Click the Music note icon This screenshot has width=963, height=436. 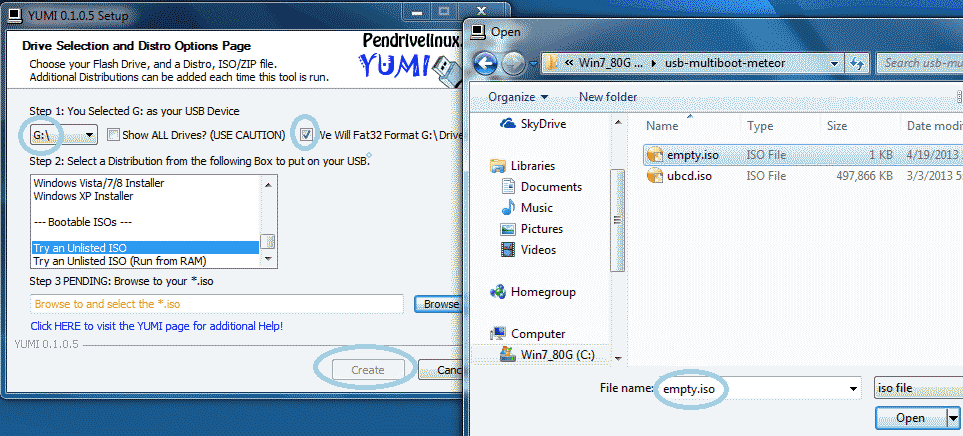(x=508, y=208)
